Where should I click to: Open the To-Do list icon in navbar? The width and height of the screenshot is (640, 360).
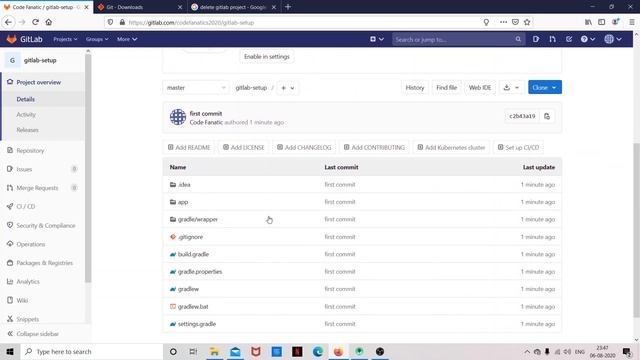(569, 39)
